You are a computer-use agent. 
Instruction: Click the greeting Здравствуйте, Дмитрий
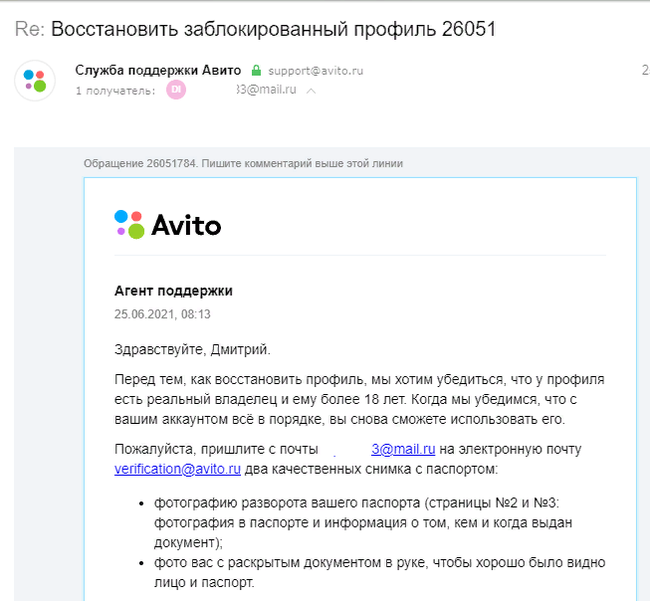pos(192,350)
